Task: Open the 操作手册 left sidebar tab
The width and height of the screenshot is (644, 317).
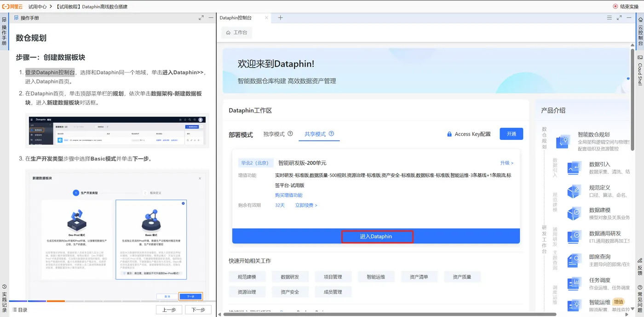Action: (x=4, y=32)
